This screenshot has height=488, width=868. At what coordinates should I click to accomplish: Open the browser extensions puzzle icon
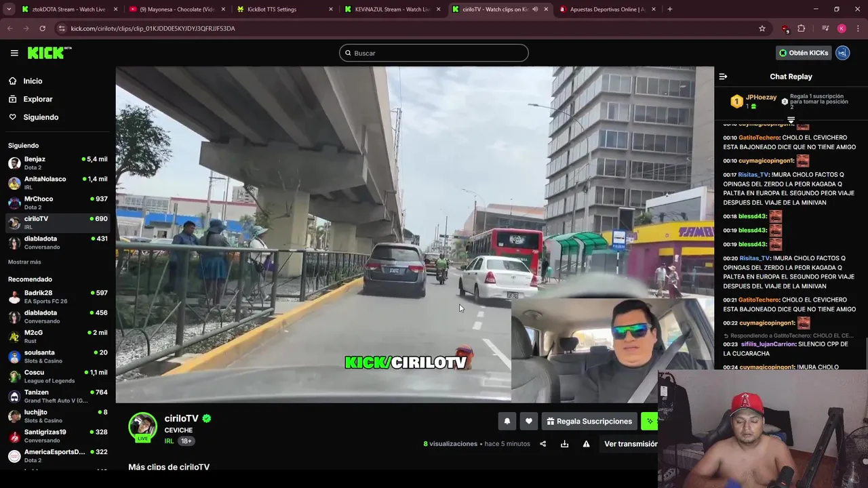[x=802, y=28]
